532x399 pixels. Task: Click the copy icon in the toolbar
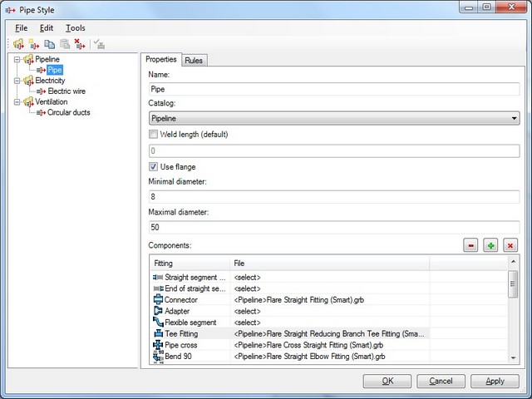click(49, 44)
